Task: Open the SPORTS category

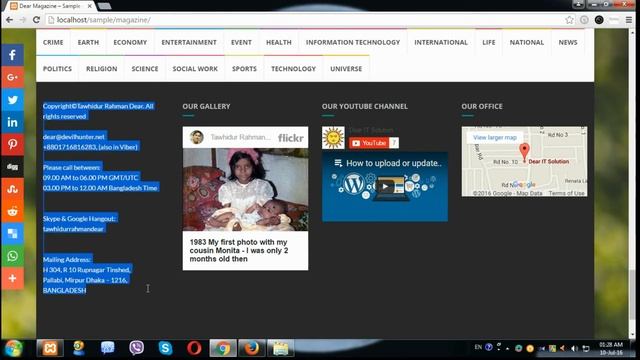Action: pos(244,69)
